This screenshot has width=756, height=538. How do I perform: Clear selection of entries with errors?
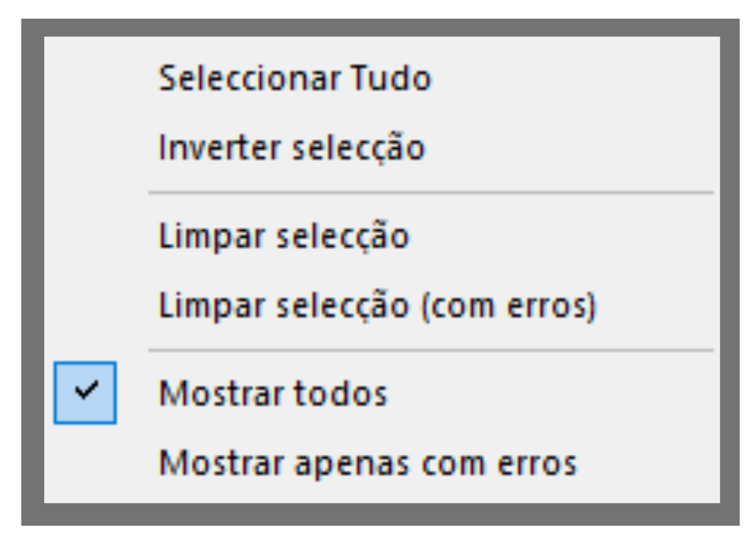click(x=377, y=306)
